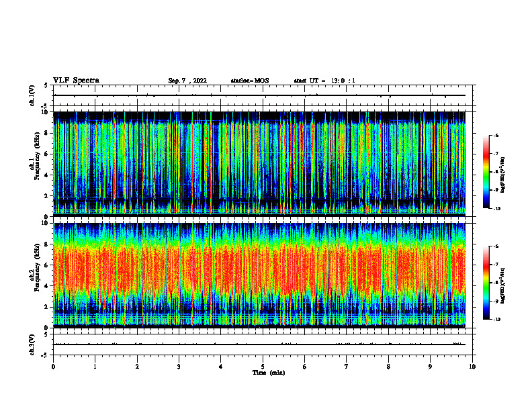
Task: Click time axis tick label 5
Action: click(x=263, y=367)
